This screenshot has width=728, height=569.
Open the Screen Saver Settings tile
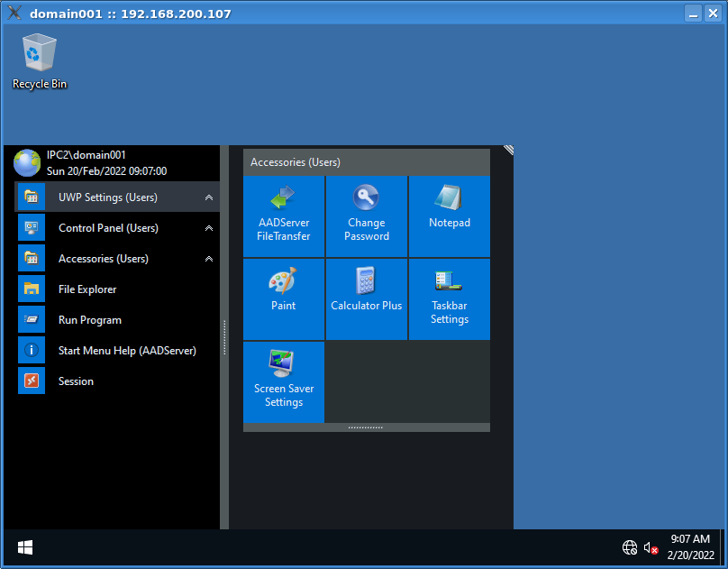point(284,382)
